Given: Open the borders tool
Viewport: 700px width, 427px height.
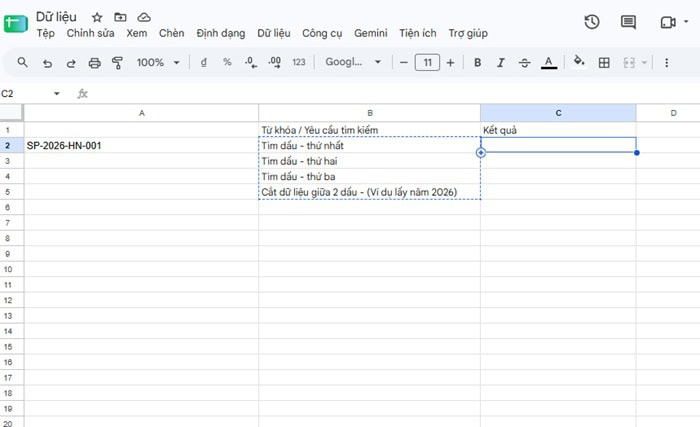Looking at the screenshot, I should click(604, 63).
